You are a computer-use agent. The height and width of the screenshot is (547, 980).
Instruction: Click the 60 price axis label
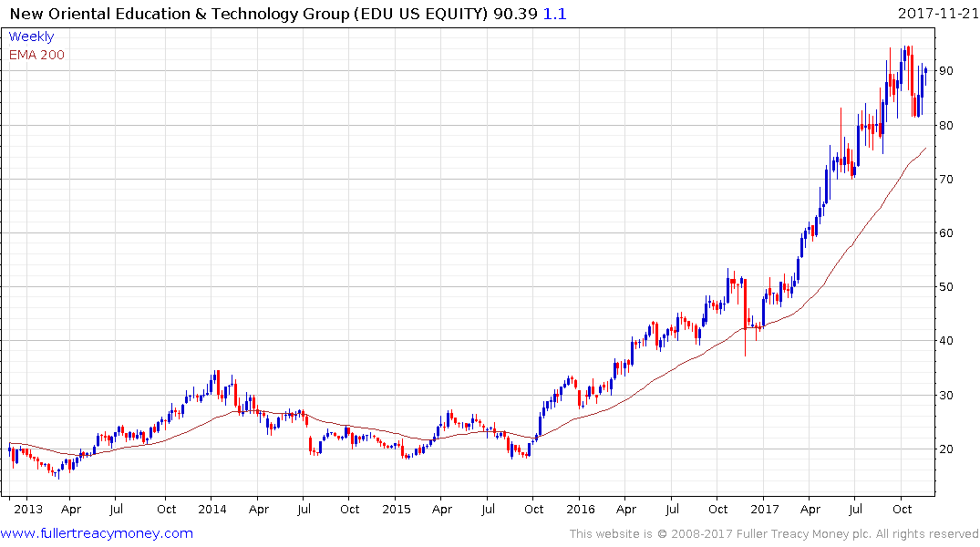[x=946, y=233]
